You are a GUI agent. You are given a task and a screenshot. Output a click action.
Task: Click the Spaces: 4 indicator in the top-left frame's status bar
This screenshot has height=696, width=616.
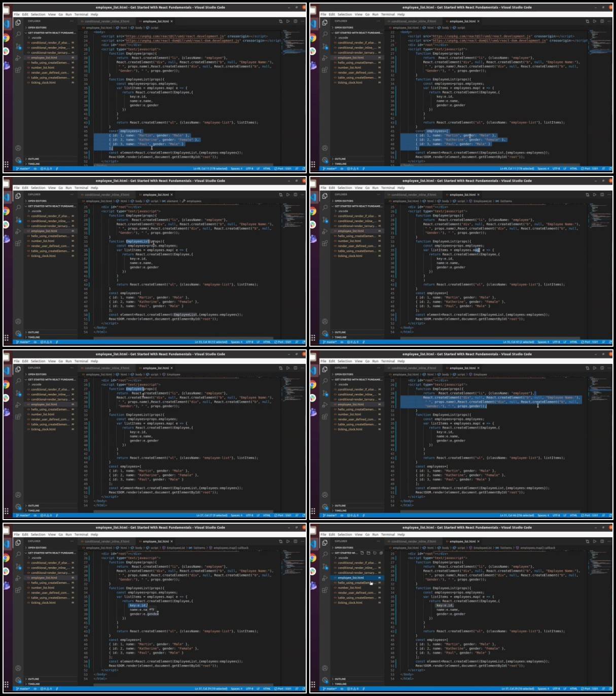pos(237,169)
